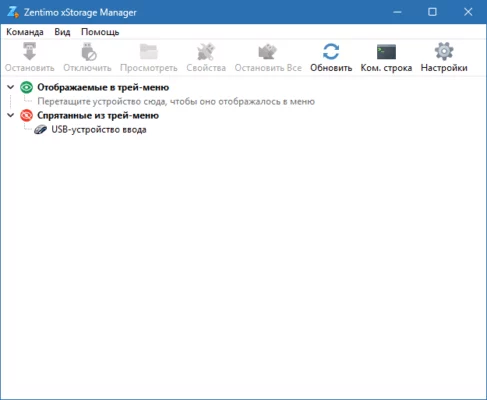This screenshot has height=400, width=487.
Task: Open the Помощь menu
Action: click(100, 32)
